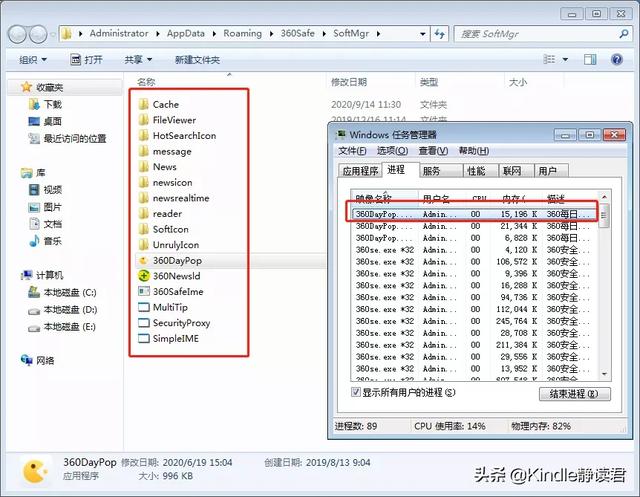Open the 查看(V) menu in Task Manager
Image resolution: width=640 pixels, height=497 pixels.
433,150
